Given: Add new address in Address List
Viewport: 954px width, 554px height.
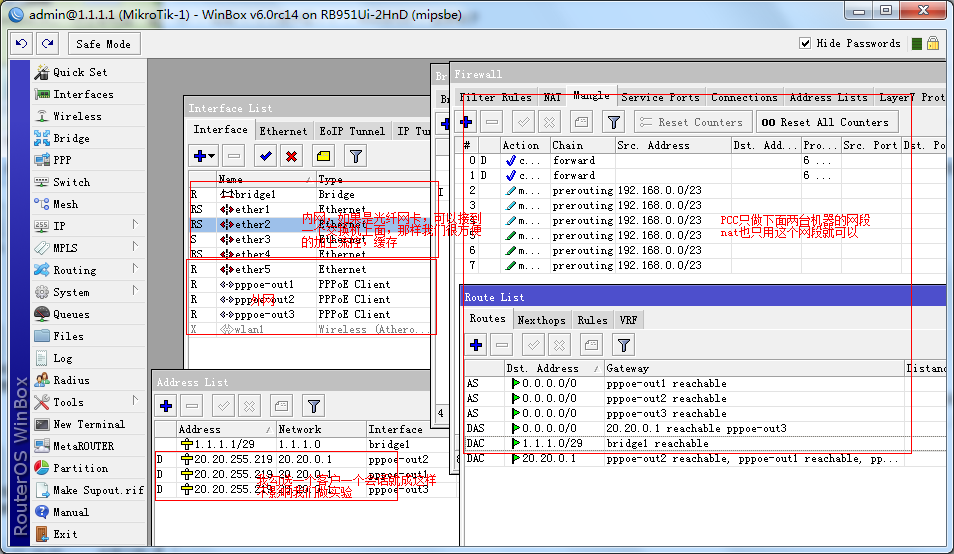Looking at the screenshot, I should pyautogui.click(x=166, y=406).
